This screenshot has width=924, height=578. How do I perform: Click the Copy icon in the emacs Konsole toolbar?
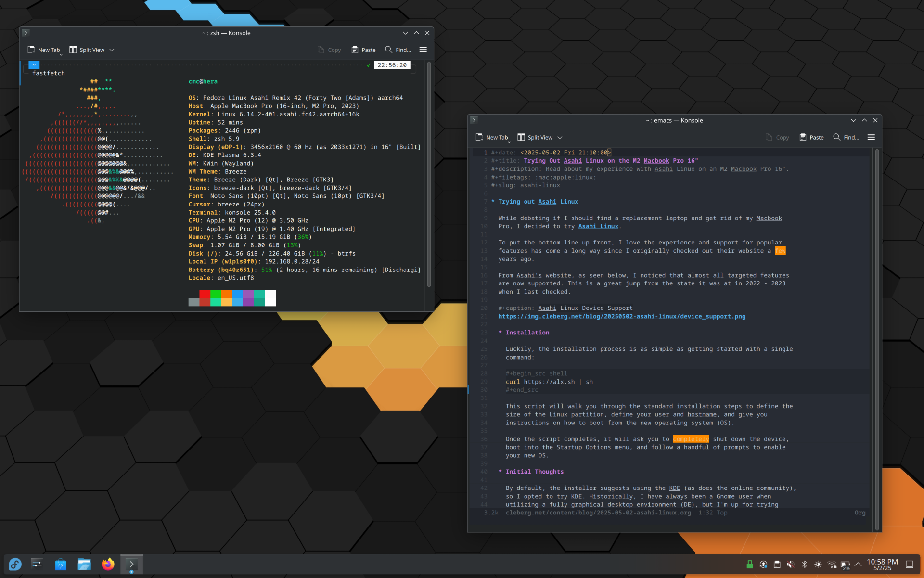tap(769, 137)
